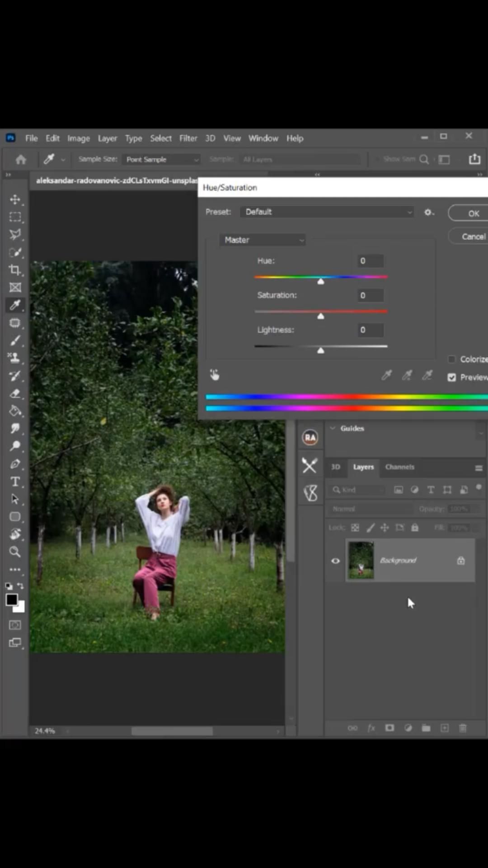Click the Hue value input field
The width and height of the screenshot is (488, 868).
[371, 261]
